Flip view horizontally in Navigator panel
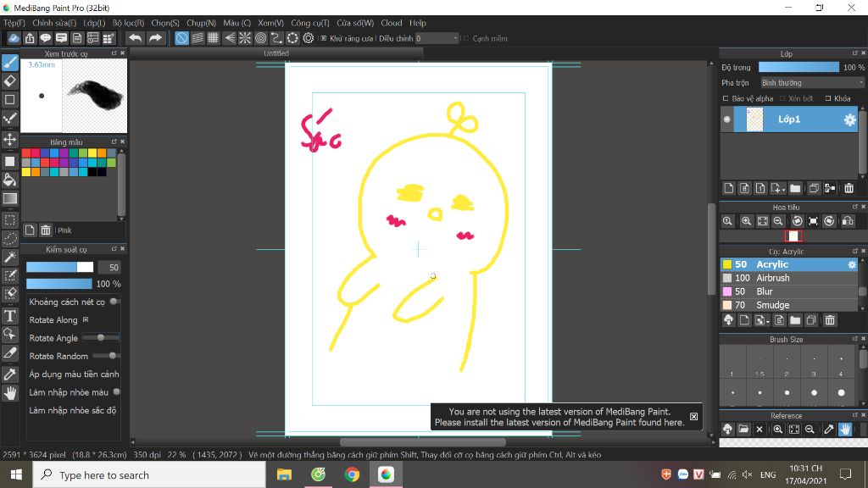 point(848,221)
